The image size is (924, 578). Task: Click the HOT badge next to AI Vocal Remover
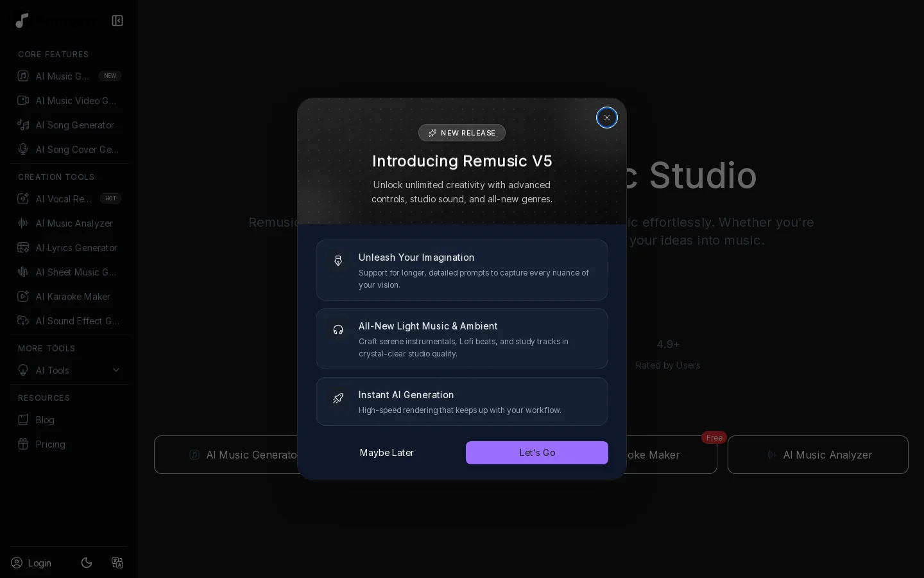pyautogui.click(x=110, y=198)
